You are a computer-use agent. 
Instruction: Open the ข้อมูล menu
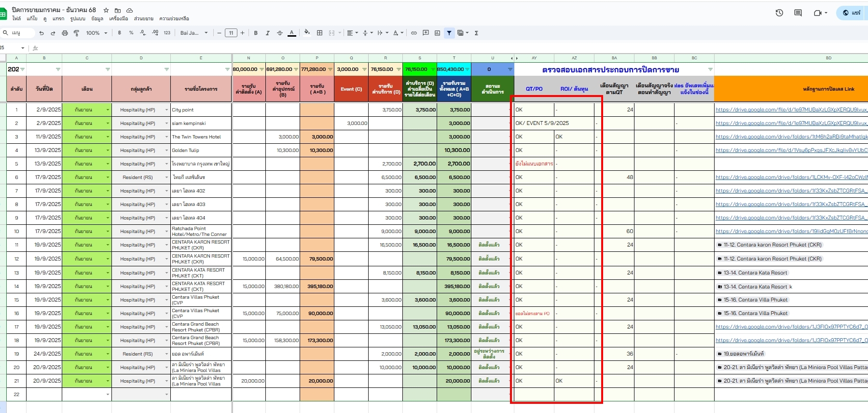pyautogui.click(x=97, y=19)
